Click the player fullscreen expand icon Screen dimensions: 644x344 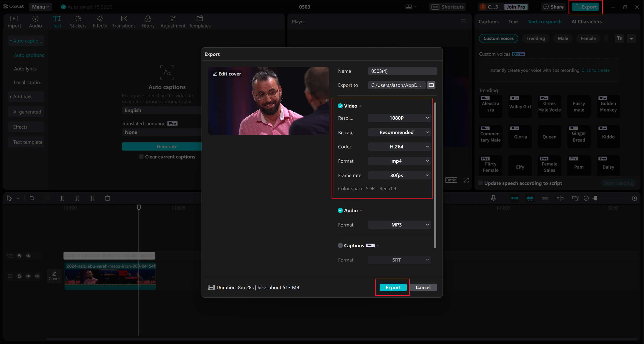click(466, 180)
